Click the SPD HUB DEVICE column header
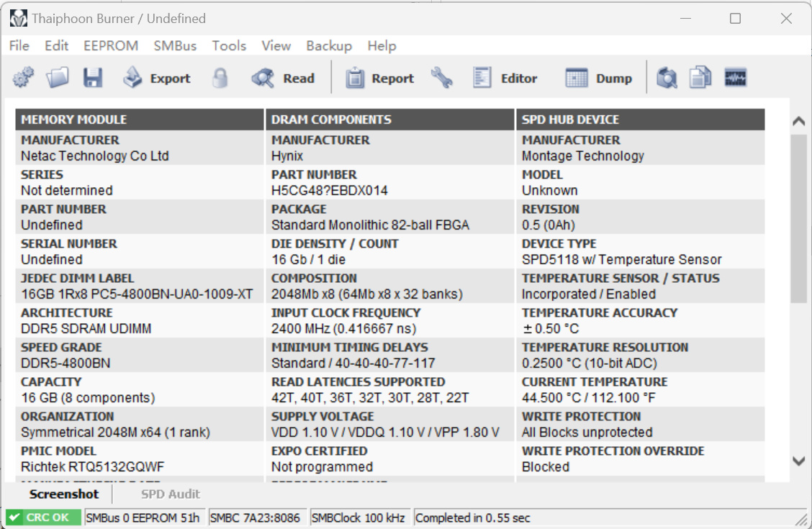 [641, 119]
